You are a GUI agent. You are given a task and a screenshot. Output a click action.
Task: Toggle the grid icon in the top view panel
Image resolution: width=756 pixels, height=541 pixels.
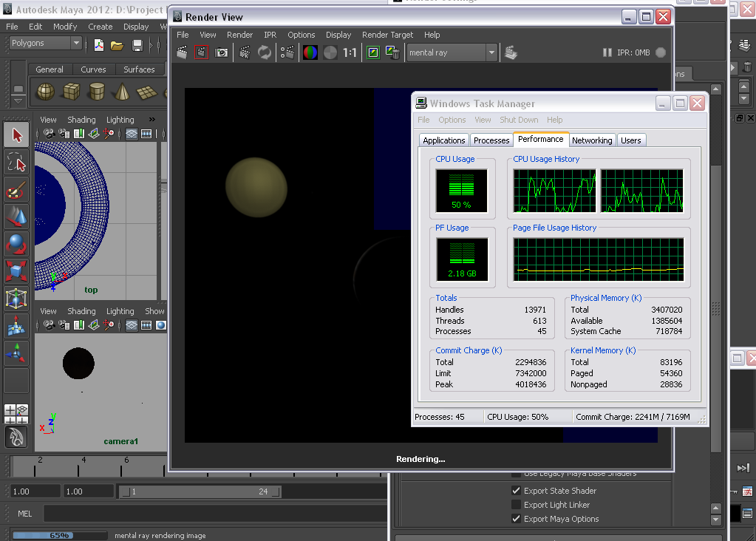pos(131,134)
